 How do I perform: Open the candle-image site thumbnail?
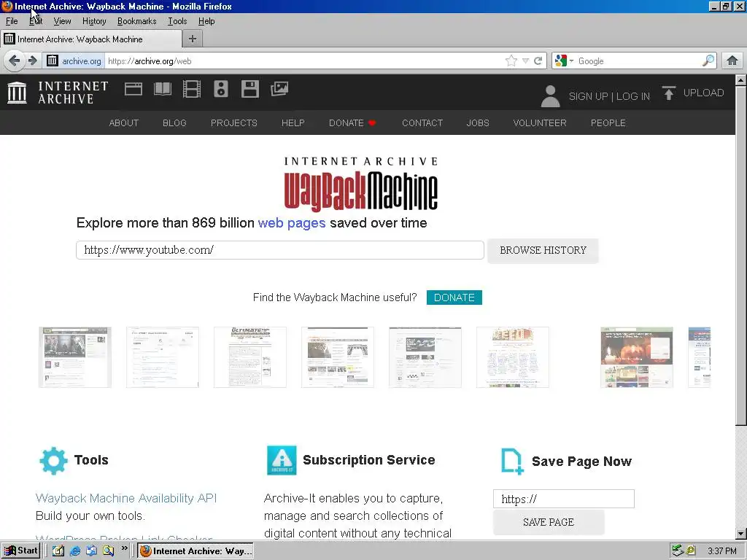[x=636, y=357]
